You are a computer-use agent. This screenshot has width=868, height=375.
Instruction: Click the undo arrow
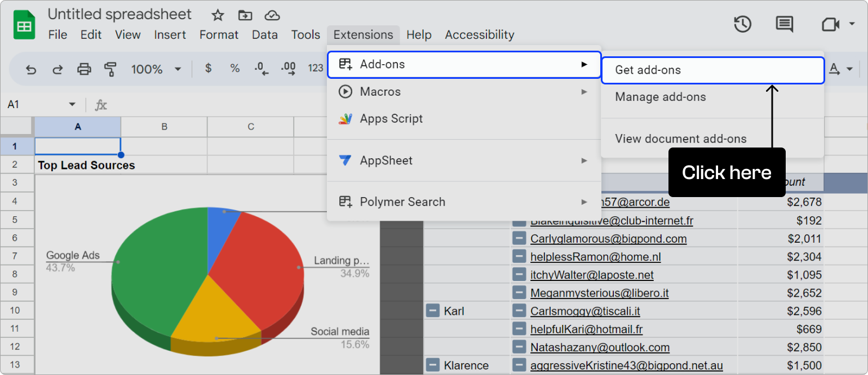coord(31,69)
